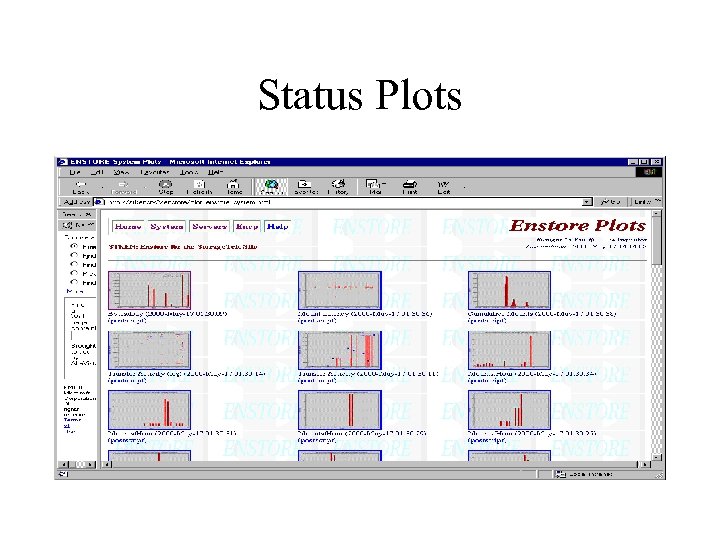The height and width of the screenshot is (540, 720).
Task: Open the top-left plot thumbnail
Action: (x=149, y=290)
